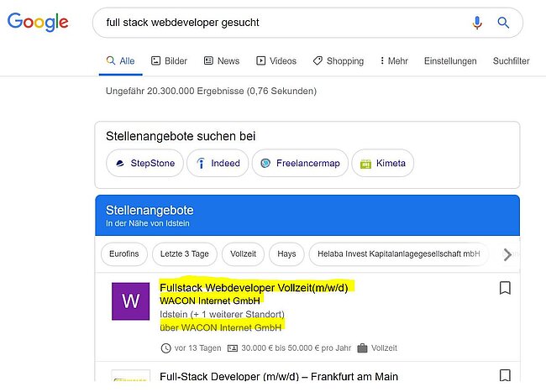The width and height of the screenshot is (546, 392).
Task: Click 'WACON Internet GmbH' company name
Action: click(210, 301)
